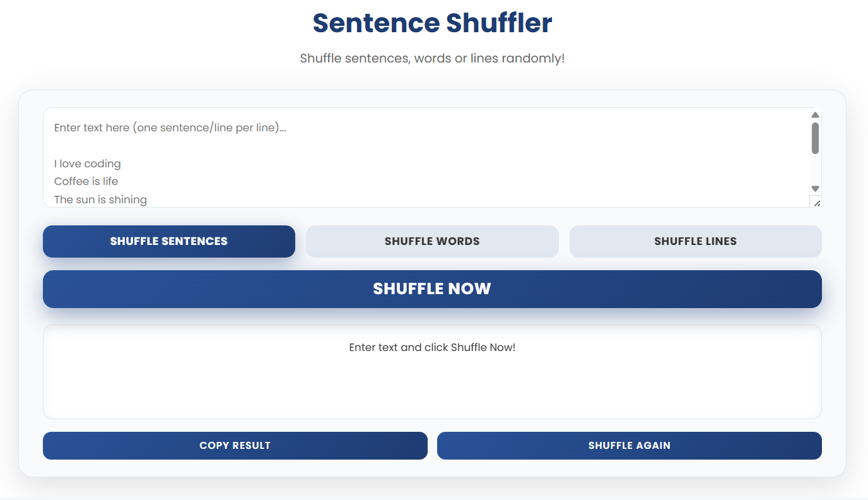Click the scrollbar track below the thumb

coord(815,170)
